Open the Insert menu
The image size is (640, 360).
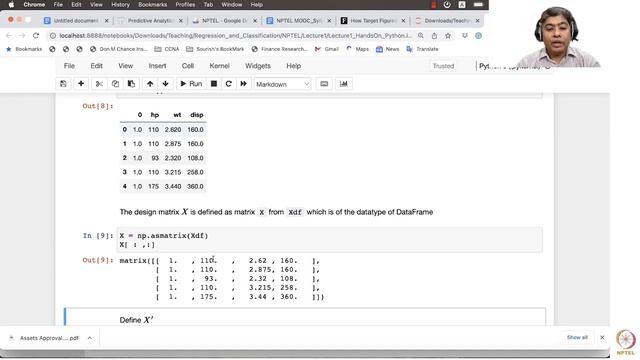[157, 66]
